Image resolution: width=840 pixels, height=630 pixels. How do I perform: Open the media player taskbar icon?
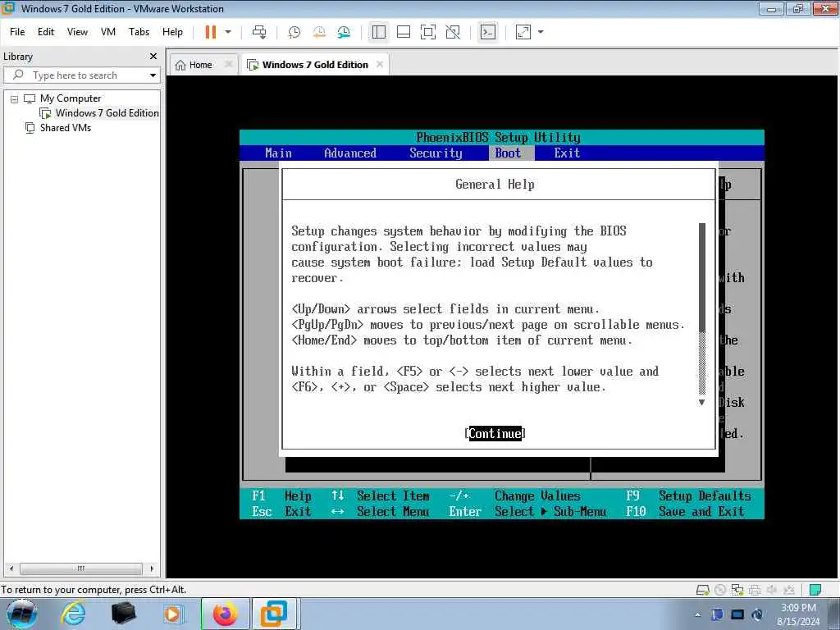pos(173,614)
